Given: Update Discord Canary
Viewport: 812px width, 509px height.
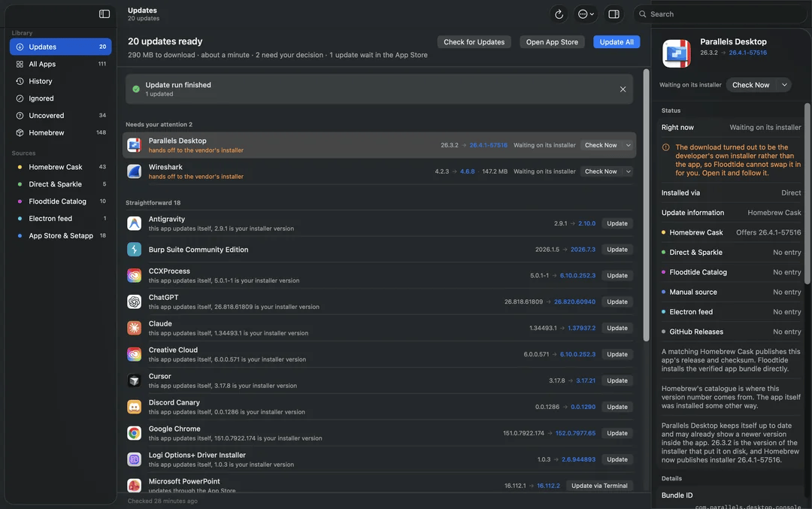Looking at the screenshot, I should point(617,407).
